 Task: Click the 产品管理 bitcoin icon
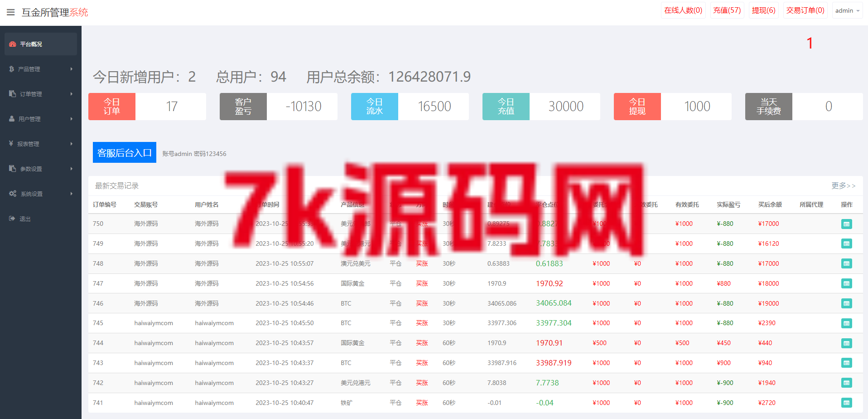pos(12,69)
